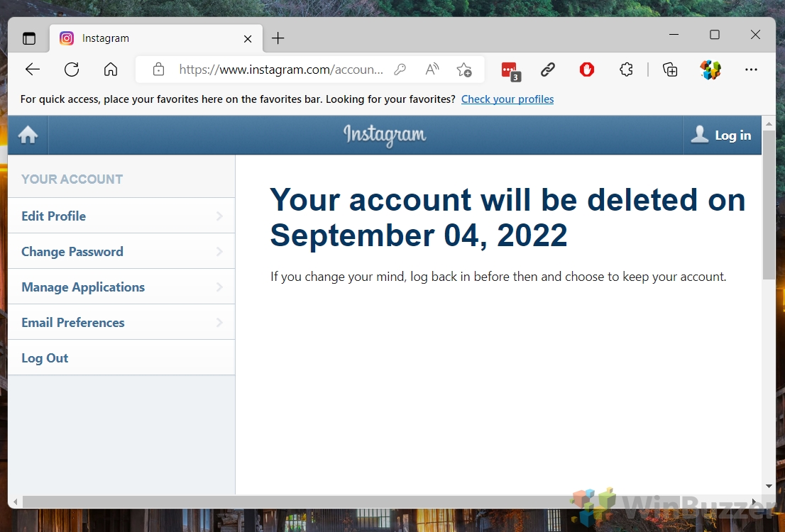
Task: Click the Log in button
Action: (721, 135)
